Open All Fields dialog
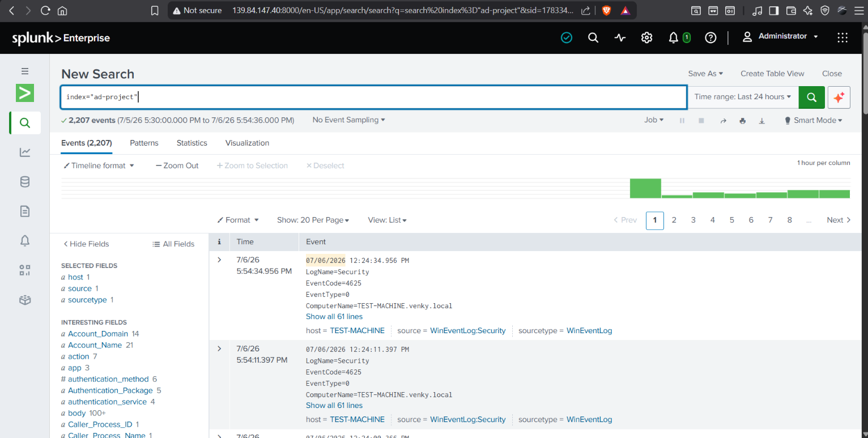The width and height of the screenshot is (868, 438). pyautogui.click(x=173, y=244)
